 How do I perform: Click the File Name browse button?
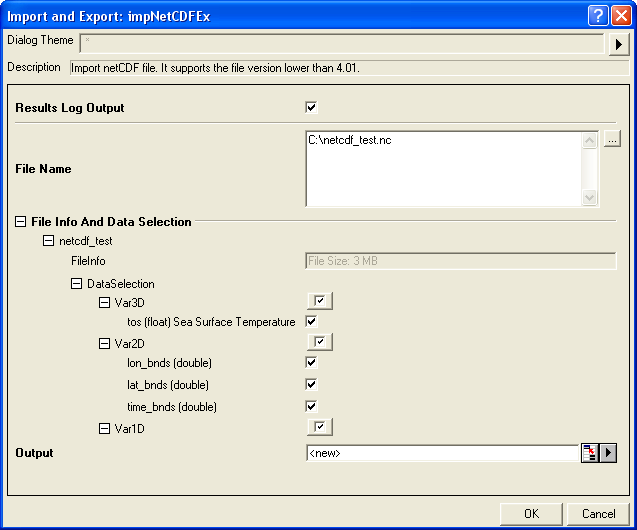click(x=613, y=139)
